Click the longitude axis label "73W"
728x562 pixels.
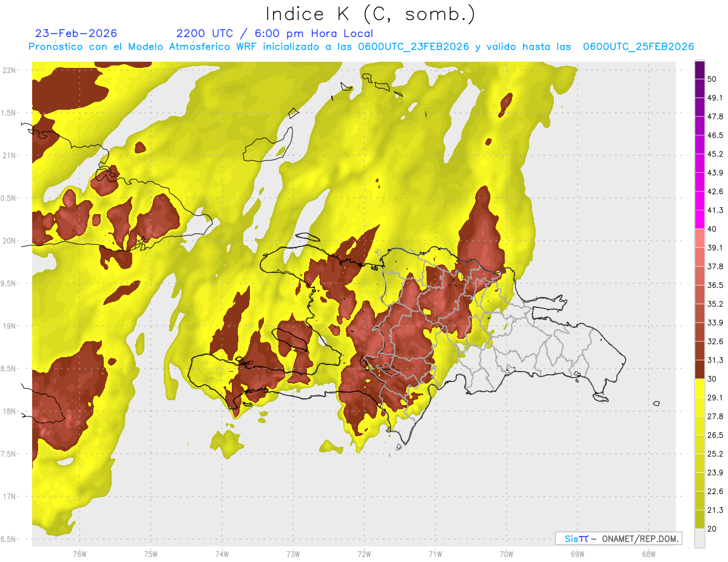(x=293, y=554)
